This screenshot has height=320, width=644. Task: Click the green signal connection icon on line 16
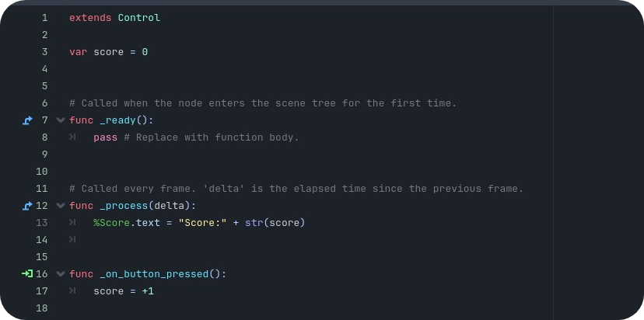[27, 273]
